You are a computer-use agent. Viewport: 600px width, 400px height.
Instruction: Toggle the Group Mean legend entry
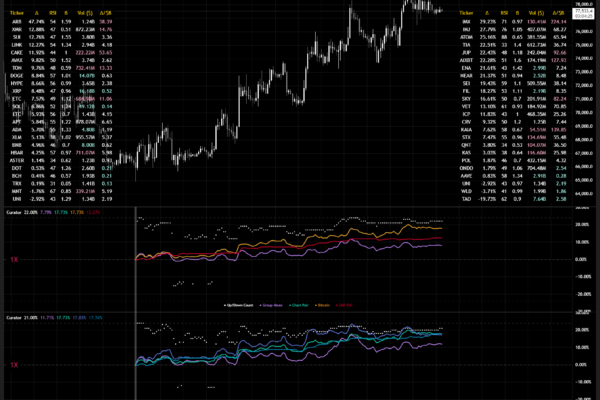[271, 305]
